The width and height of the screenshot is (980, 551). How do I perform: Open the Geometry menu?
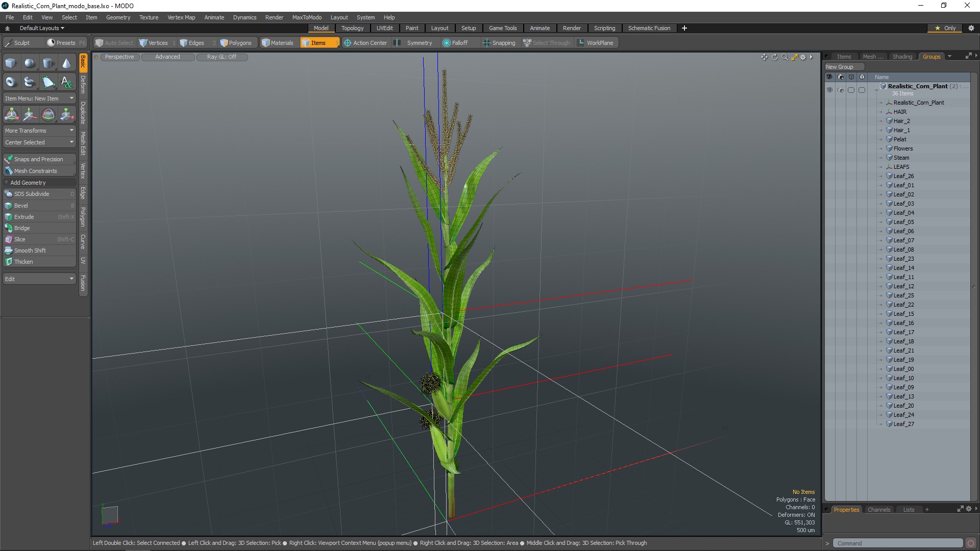[x=118, y=17]
